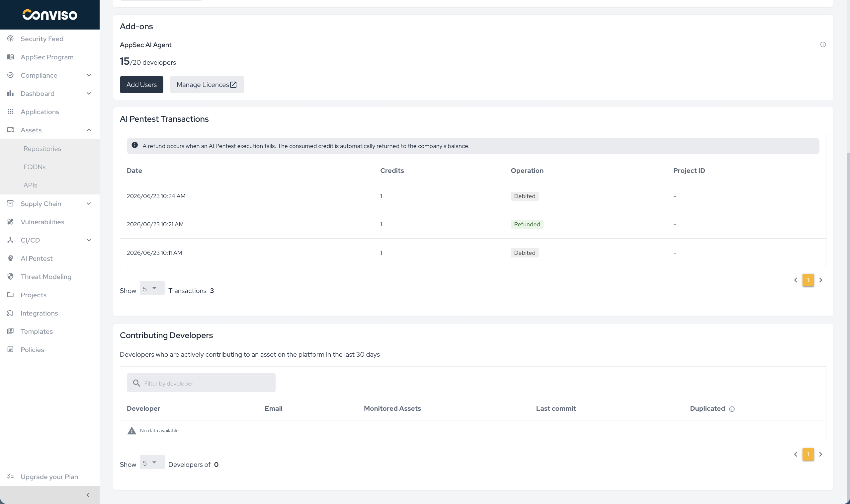Click the No data available message
This screenshot has height=504, width=850.
[x=159, y=430]
